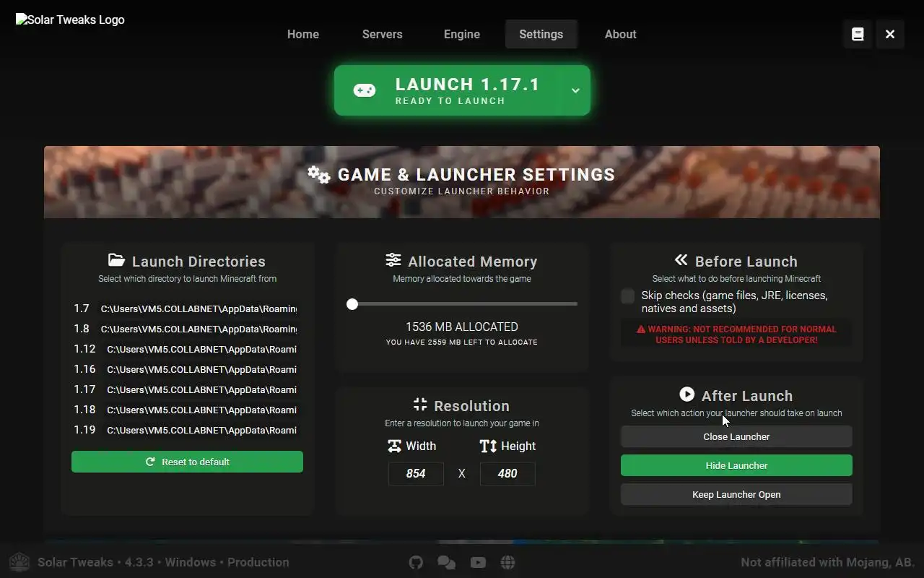Open the Settings tab

[541, 34]
